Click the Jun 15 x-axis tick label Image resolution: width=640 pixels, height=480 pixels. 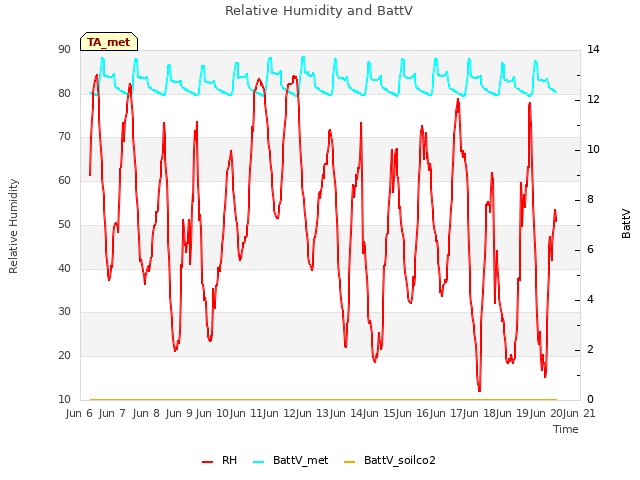pos(379,413)
